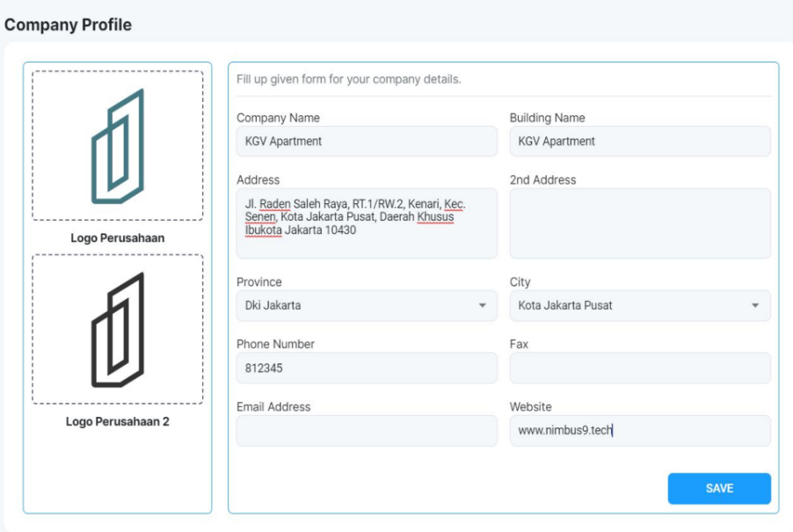
Task: Click the Website field label
Action: (x=530, y=407)
